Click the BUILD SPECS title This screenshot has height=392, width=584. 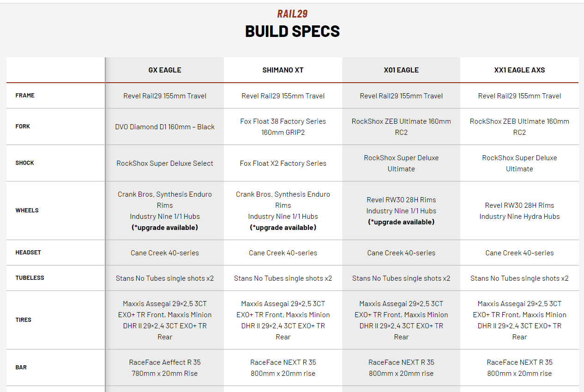pyautogui.click(x=292, y=31)
